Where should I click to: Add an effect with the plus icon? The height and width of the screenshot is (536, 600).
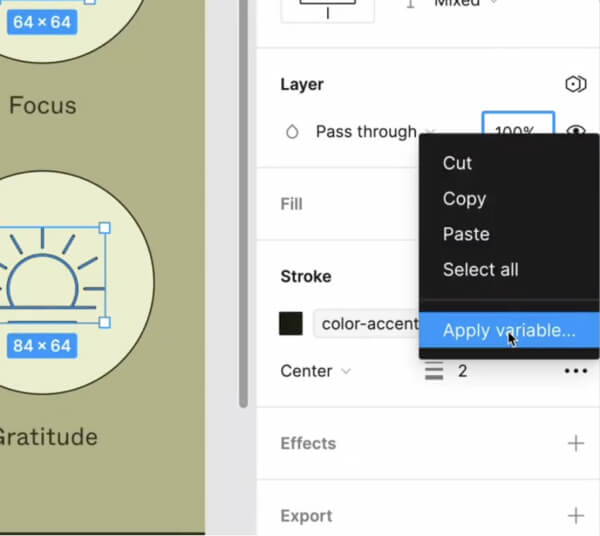click(x=575, y=443)
